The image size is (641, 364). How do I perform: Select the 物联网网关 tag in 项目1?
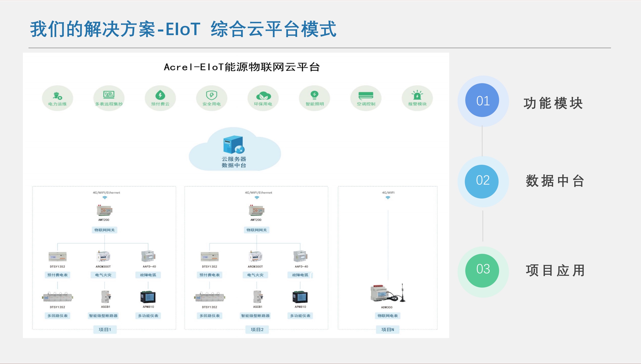pos(105,230)
